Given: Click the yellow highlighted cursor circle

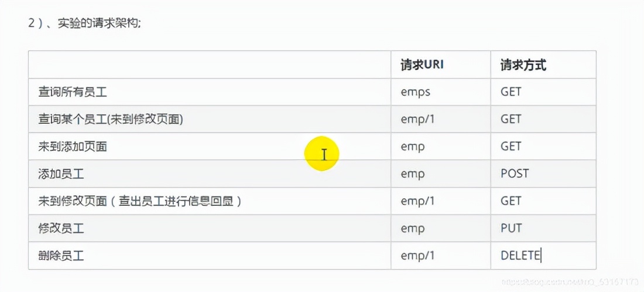Looking at the screenshot, I should point(322,154).
